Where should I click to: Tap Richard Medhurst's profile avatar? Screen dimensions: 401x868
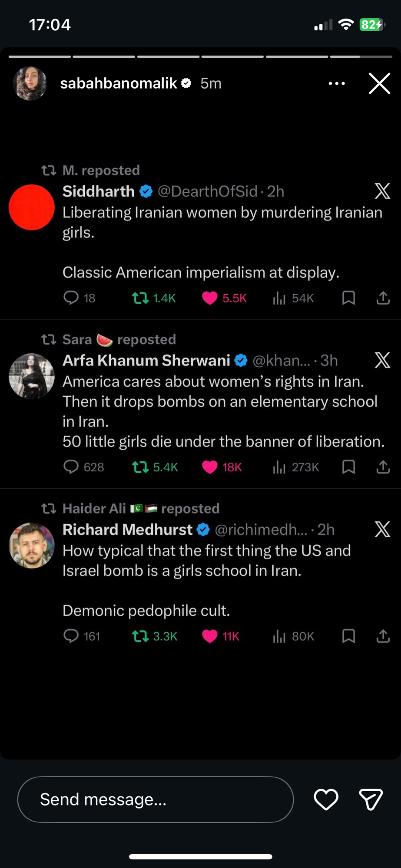coord(32,546)
